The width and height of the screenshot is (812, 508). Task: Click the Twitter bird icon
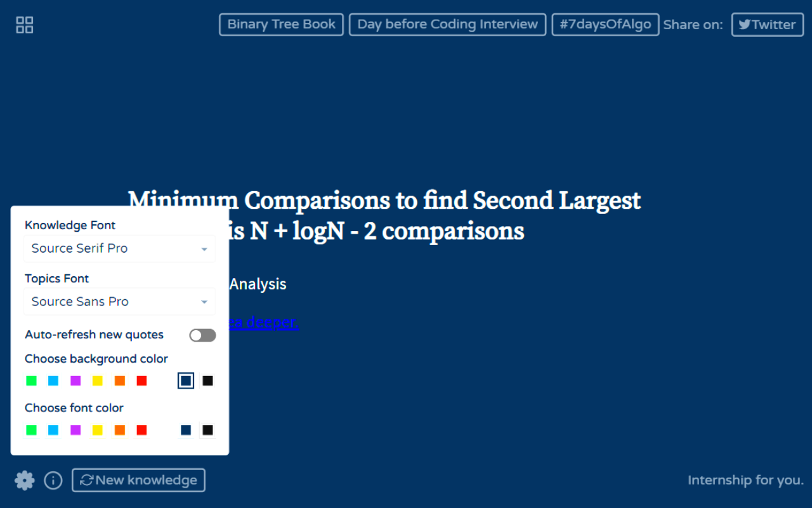pyautogui.click(x=744, y=25)
